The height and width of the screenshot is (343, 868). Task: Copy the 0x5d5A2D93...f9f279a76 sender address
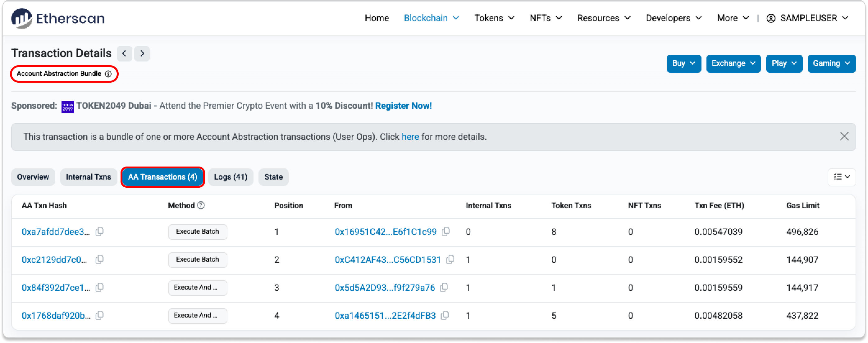[444, 287]
